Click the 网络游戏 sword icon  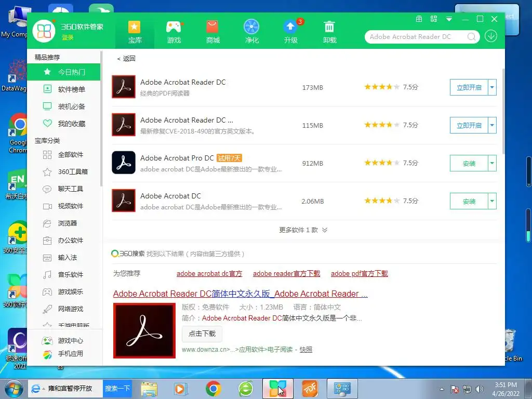[x=47, y=309]
